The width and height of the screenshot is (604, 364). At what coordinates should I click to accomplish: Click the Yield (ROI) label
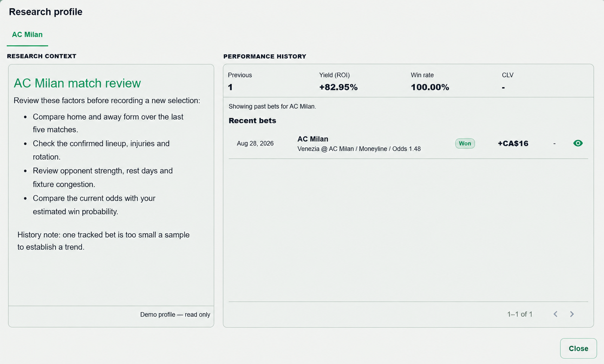tap(335, 75)
